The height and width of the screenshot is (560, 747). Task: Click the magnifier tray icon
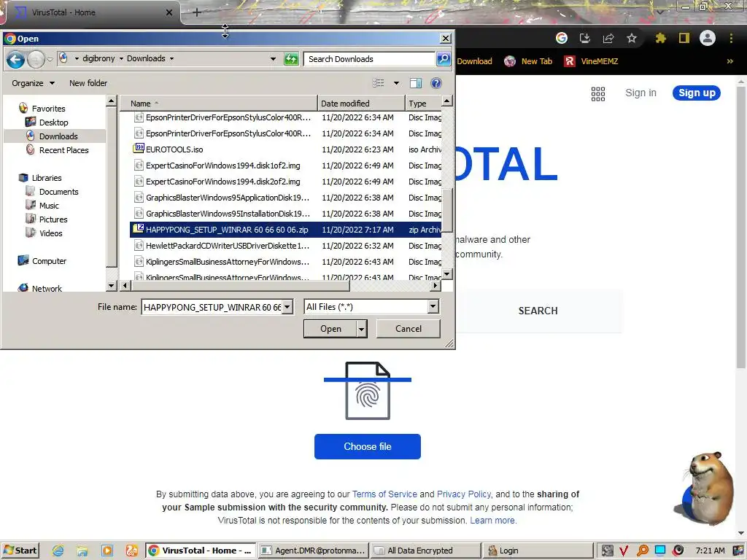click(642, 551)
